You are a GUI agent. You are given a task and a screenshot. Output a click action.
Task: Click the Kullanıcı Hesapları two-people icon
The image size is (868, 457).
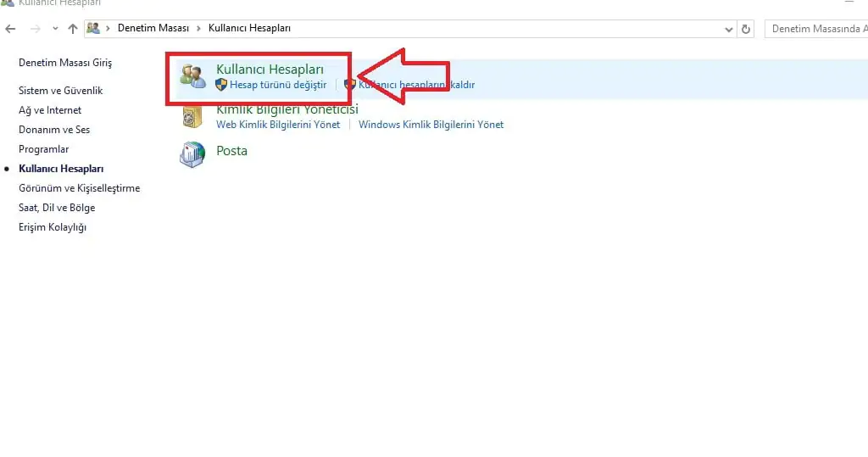click(x=192, y=76)
